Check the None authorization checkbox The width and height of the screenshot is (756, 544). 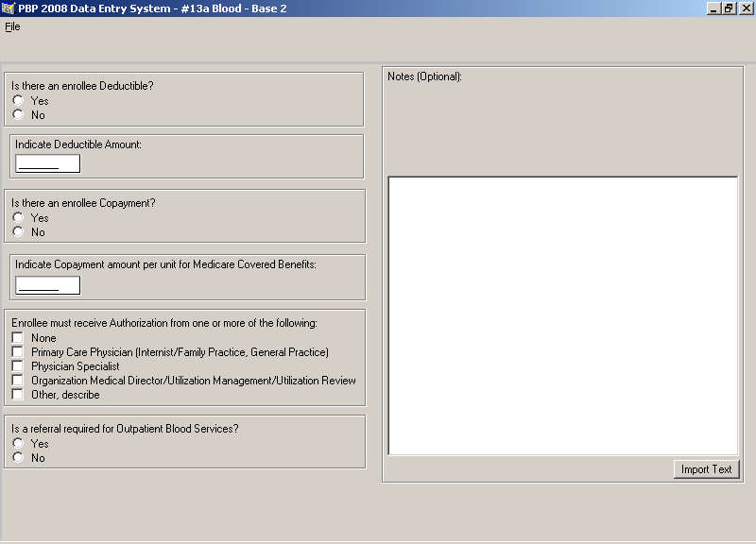[x=17, y=337]
